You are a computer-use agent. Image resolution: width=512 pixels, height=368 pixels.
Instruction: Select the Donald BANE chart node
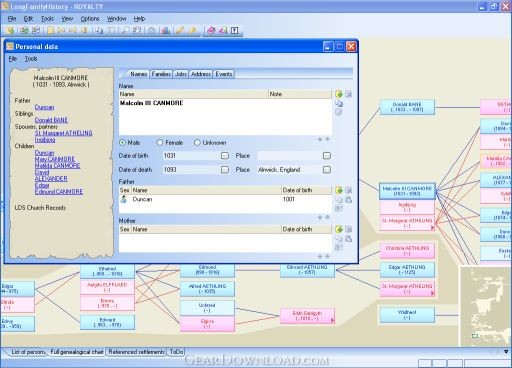[x=407, y=107]
